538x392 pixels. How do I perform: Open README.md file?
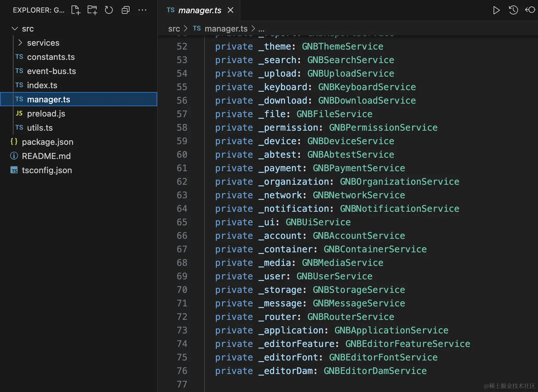click(x=46, y=156)
